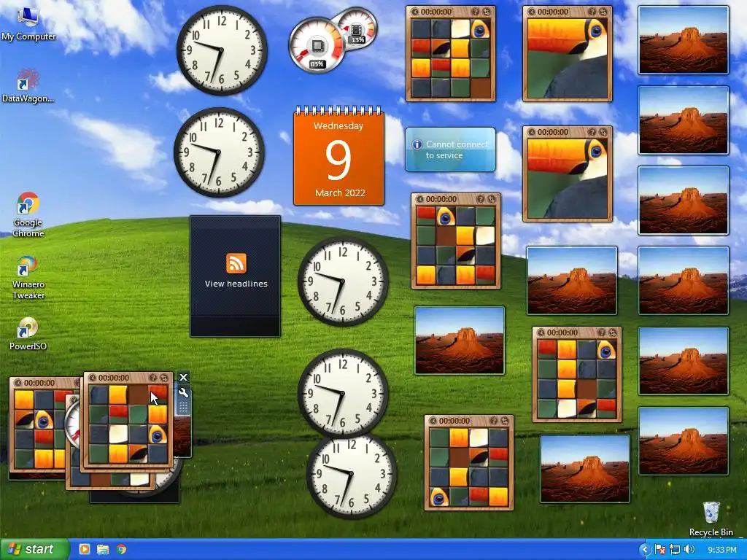Click the shuffle icon on puzzle under the cursor
The height and width of the screenshot is (560, 747).
click(x=164, y=378)
